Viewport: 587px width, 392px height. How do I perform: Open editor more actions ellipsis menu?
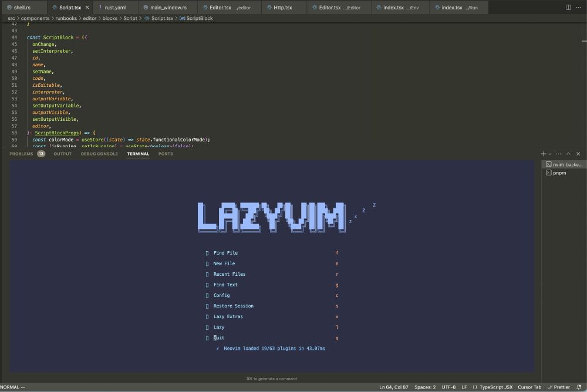(x=578, y=8)
